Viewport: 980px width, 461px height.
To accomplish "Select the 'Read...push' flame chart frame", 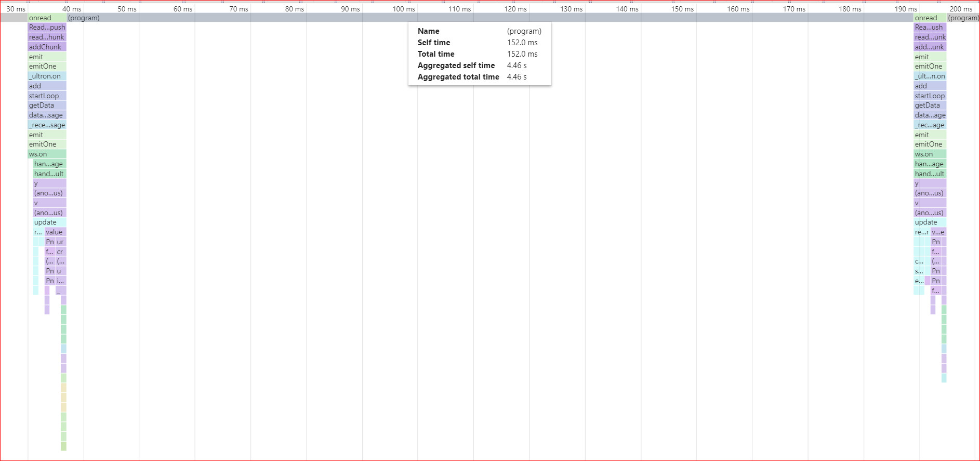I will click(47, 28).
